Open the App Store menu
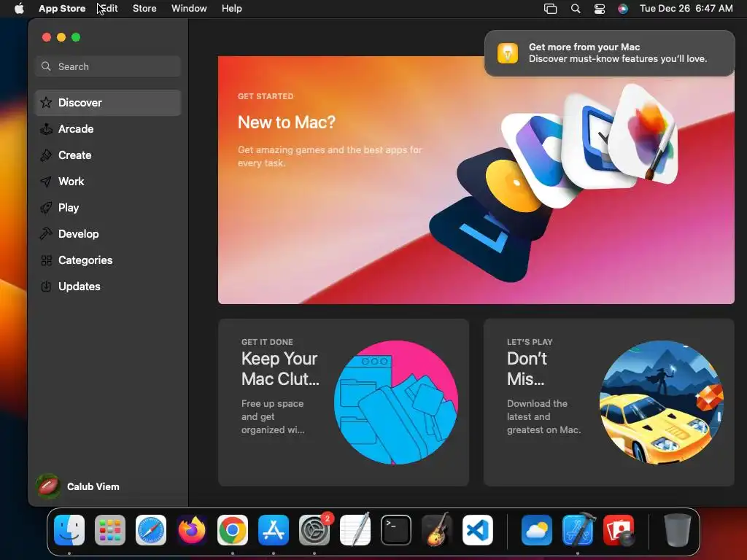Image resolution: width=747 pixels, height=560 pixels. click(x=62, y=9)
